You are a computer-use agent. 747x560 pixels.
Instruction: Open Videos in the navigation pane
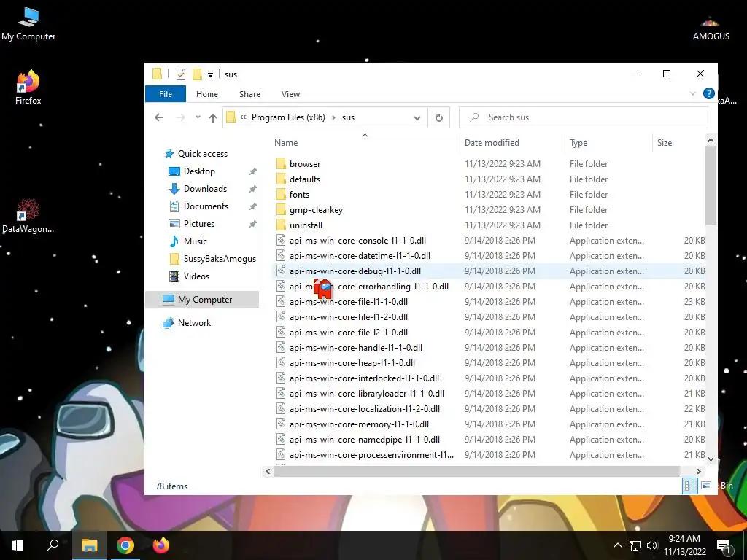(x=196, y=276)
